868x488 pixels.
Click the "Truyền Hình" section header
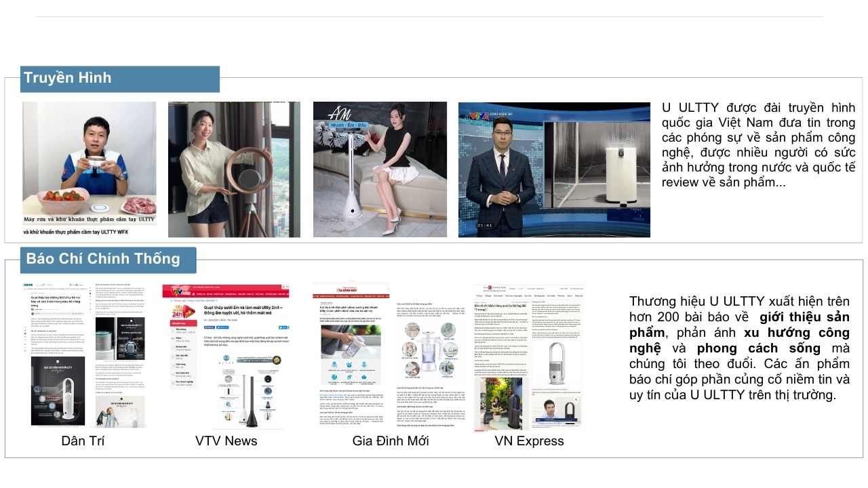[x=67, y=78]
